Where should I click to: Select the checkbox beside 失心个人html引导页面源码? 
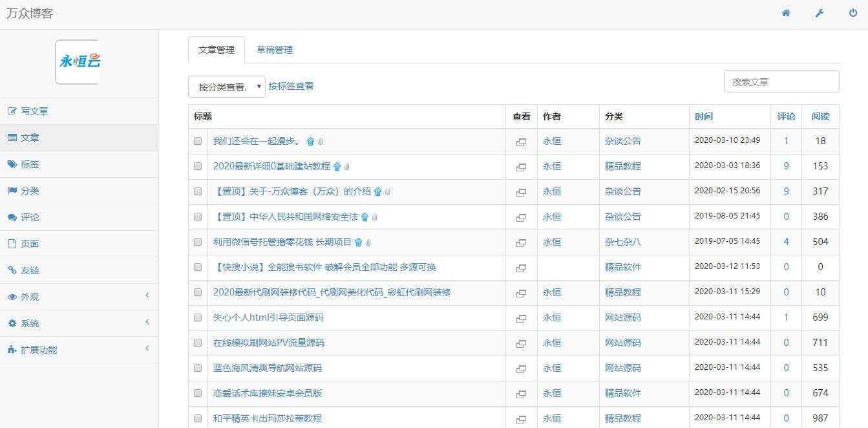click(197, 317)
